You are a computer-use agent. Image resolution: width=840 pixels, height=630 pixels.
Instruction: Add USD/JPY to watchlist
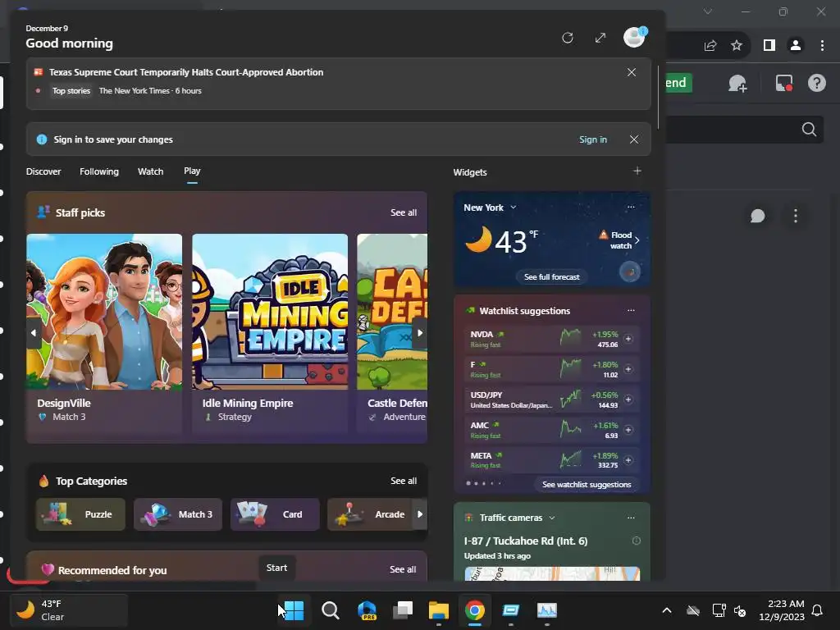click(x=628, y=399)
